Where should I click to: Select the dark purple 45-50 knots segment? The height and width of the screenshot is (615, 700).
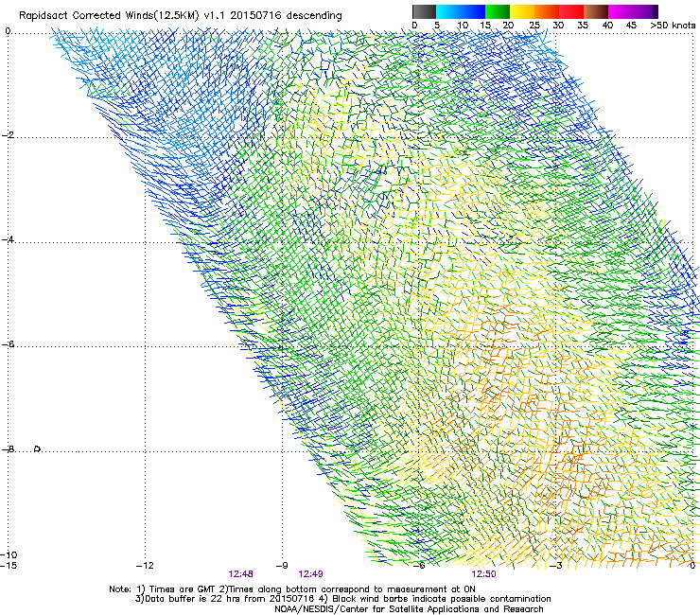pos(646,11)
